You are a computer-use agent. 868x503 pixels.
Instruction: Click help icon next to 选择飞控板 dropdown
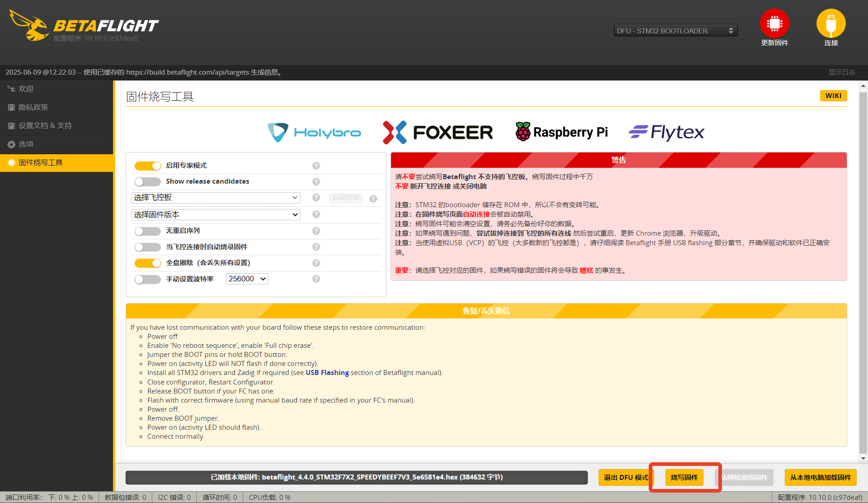tap(316, 198)
